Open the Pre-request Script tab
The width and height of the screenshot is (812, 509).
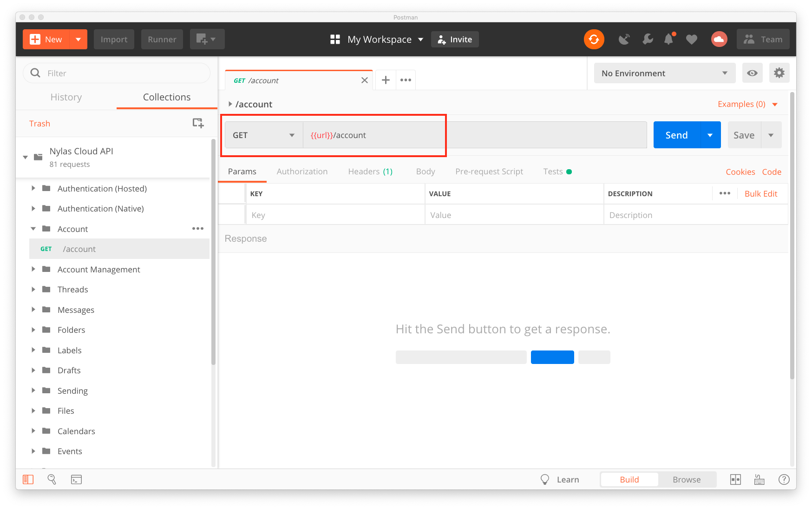click(x=489, y=172)
